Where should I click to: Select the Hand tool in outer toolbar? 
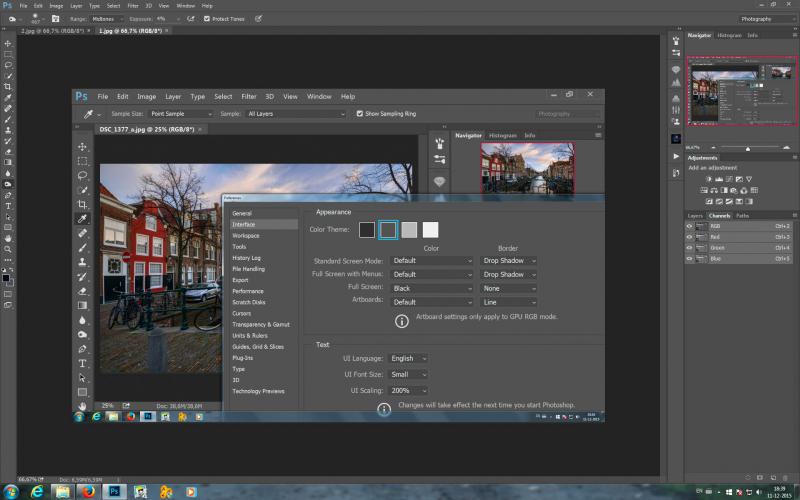pyautogui.click(x=8, y=238)
